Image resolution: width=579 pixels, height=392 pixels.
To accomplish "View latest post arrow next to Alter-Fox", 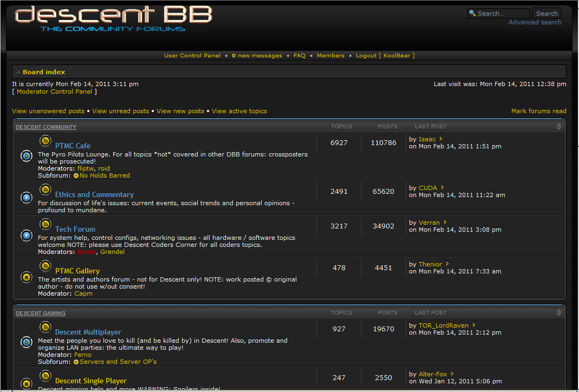I will 452,374.
